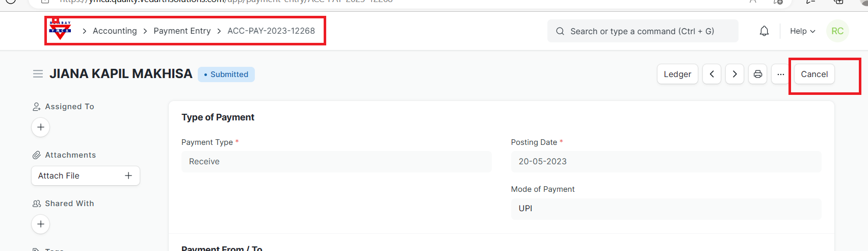Go to next payment entry
Viewport: 868px width, 251px height.
coord(734,74)
